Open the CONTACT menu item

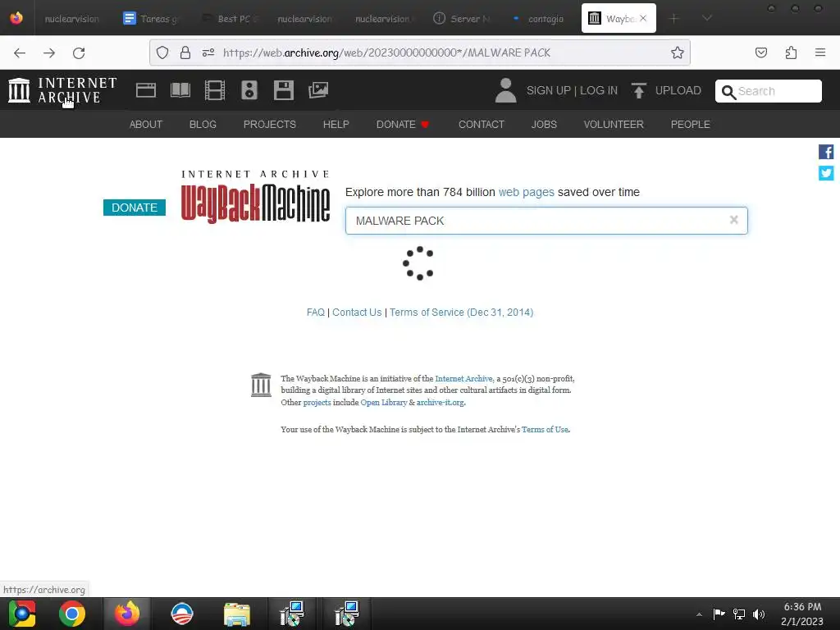(x=481, y=125)
